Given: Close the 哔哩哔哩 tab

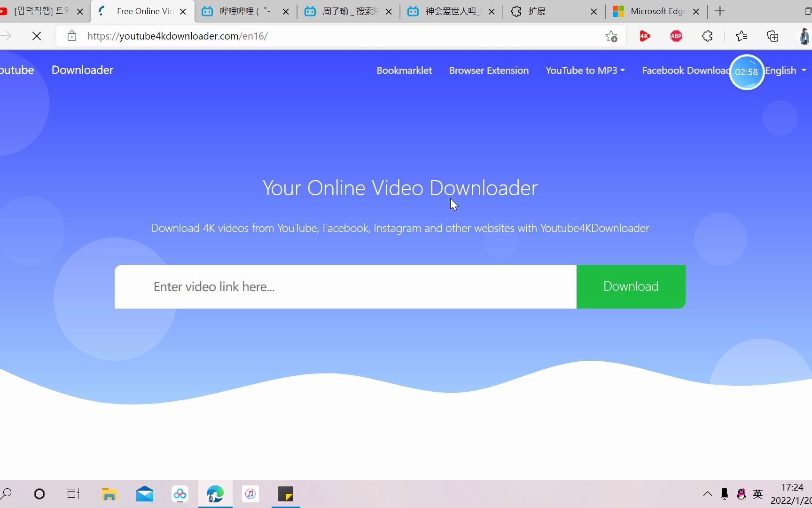Looking at the screenshot, I should 286,12.
